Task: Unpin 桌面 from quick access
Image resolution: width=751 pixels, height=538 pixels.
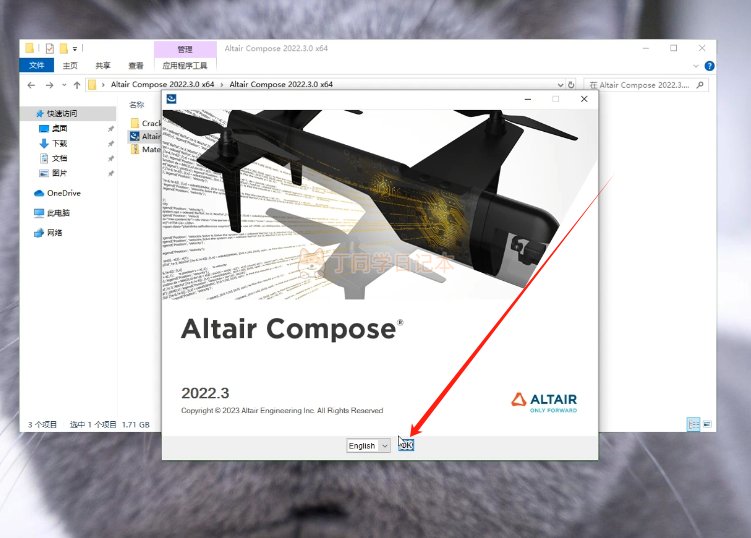Action: point(111,128)
